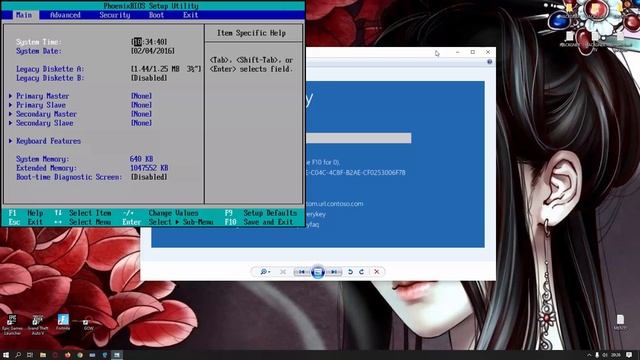Screen dimensions: 640x360
Task: Click the taskbar volume icon
Action: pyautogui.click(x=605, y=355)
